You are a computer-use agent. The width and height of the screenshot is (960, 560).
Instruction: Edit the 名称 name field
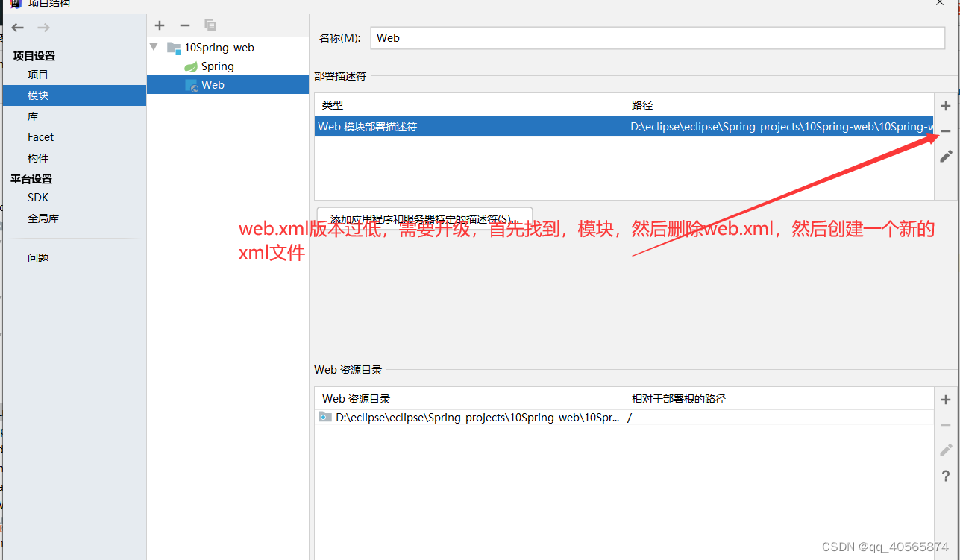point(657,38)
